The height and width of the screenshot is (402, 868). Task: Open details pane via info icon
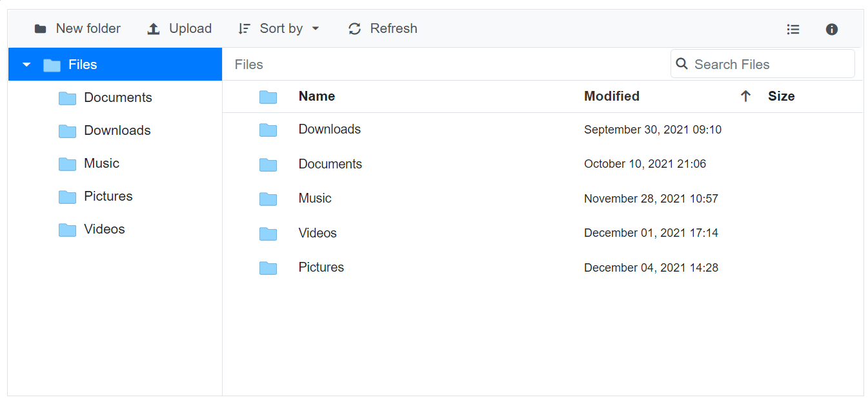832,29
